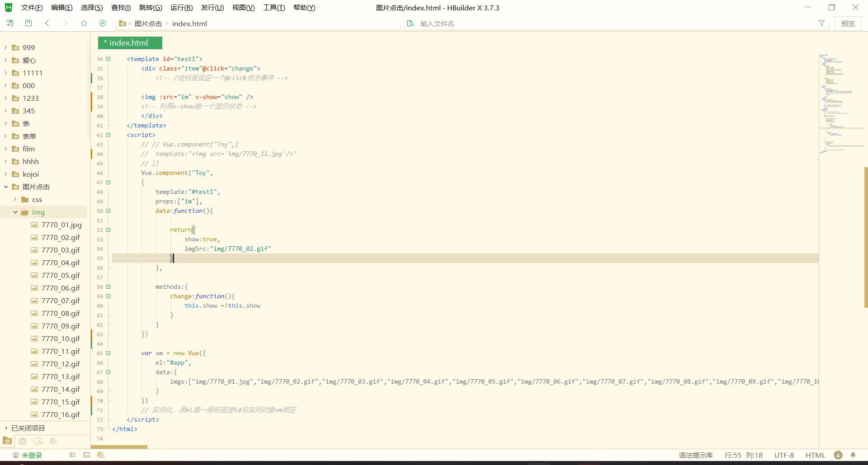Click the star bookmark toolbar icon
This screenshot has height=465, width=868.
[84, 23]
